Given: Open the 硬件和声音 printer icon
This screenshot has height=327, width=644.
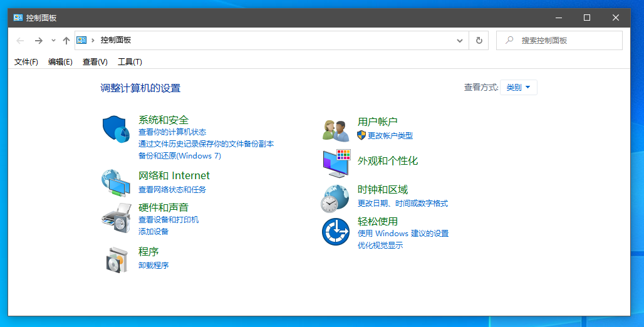Looking at the screenshot, I should click(x=116, y=218).
